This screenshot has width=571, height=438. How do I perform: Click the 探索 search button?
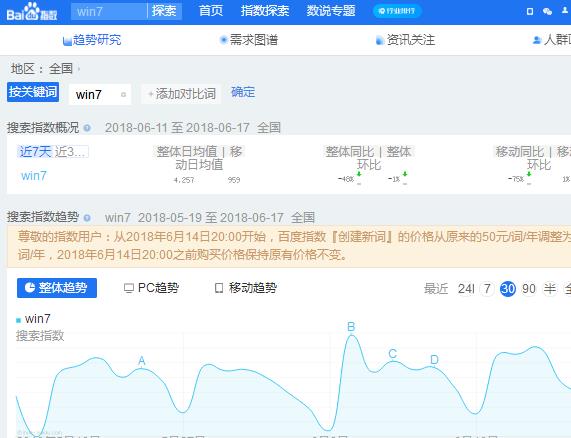(164, 11)
